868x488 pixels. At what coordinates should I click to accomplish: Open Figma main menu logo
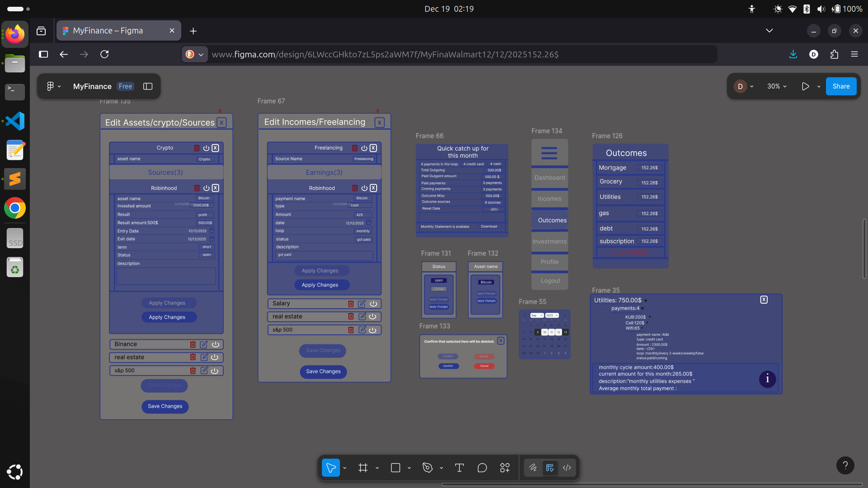pos(51,86)
